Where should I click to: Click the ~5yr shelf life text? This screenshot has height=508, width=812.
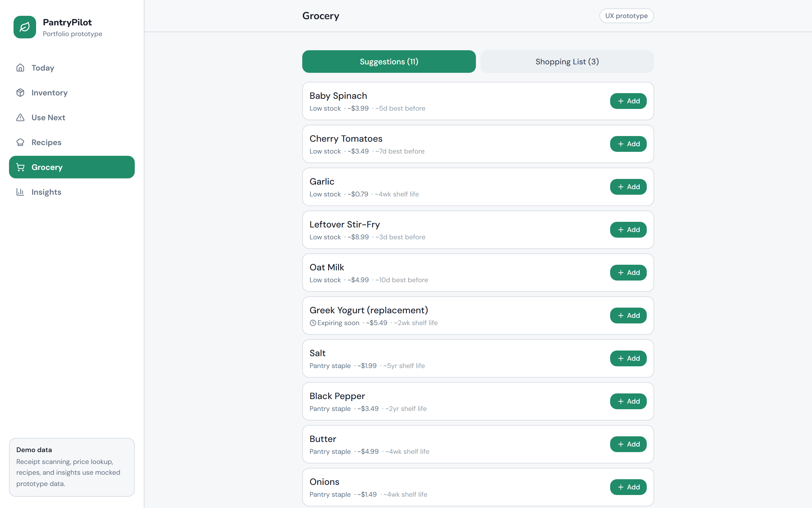pos(404,366)
